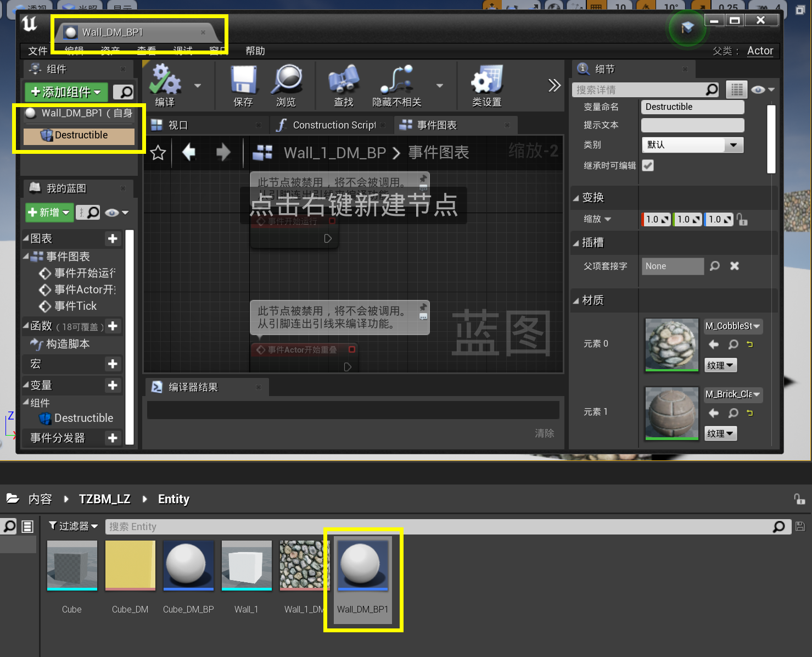Image resolution: width=812 pixels, height=657 pixels.
Task: Collapse the 插槽 section
Action: 576,243
